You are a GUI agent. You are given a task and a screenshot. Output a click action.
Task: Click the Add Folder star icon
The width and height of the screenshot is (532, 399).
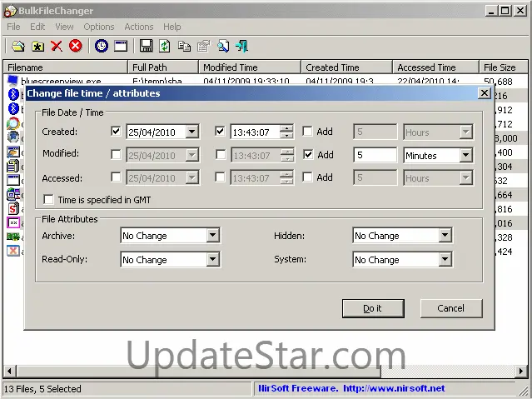(x=38, y=46)
